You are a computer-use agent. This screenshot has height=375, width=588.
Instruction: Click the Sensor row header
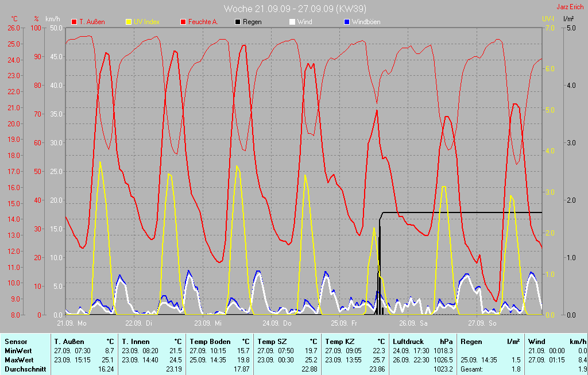pos(16,342)
